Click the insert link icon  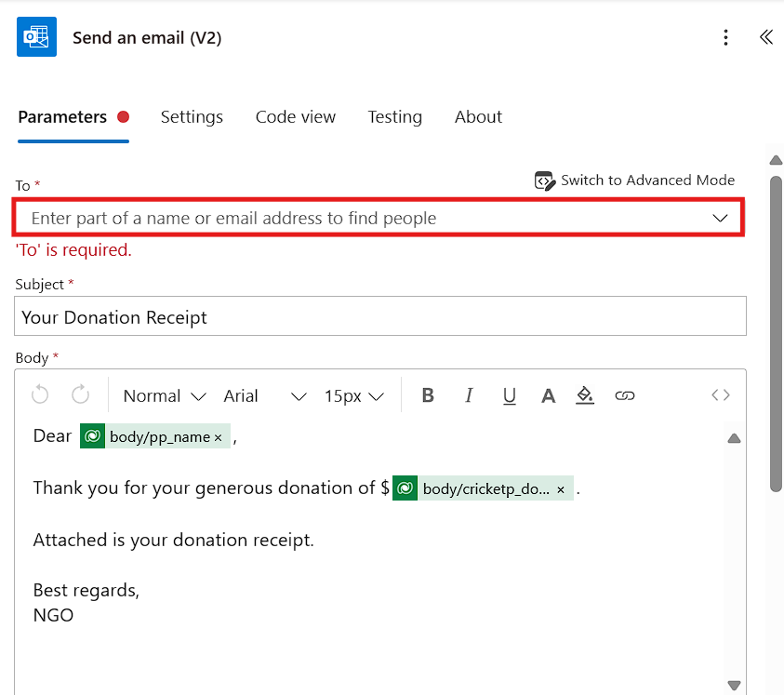(624, 395)
